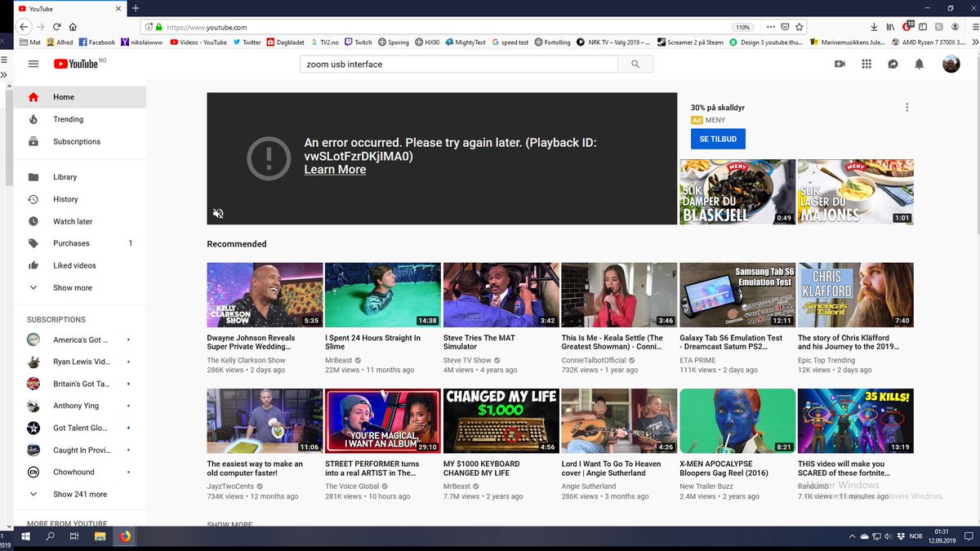Click the search magnifier button
The height and width of the screenshot is (551, 980).
point(635,64)
